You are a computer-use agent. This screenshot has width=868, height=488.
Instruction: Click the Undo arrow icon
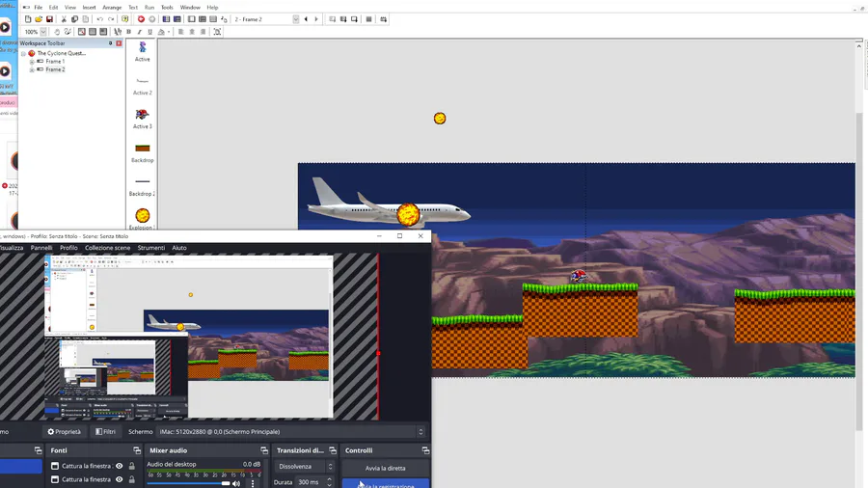point(99,19)
